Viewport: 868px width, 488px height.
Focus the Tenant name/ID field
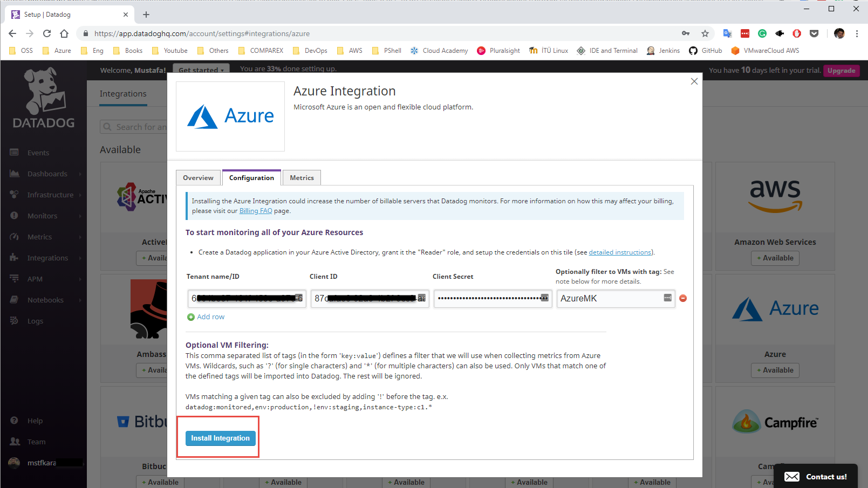tap(247, 298)
